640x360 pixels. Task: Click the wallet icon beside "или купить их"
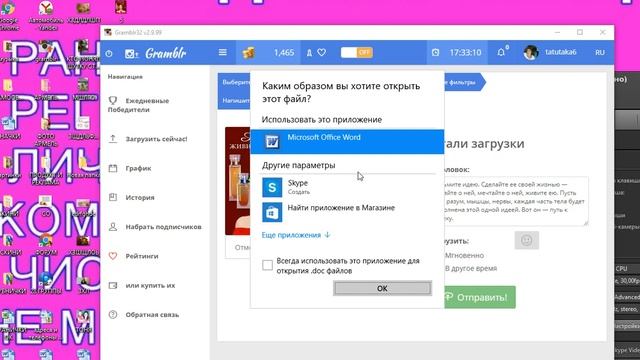tap(113, 285)
